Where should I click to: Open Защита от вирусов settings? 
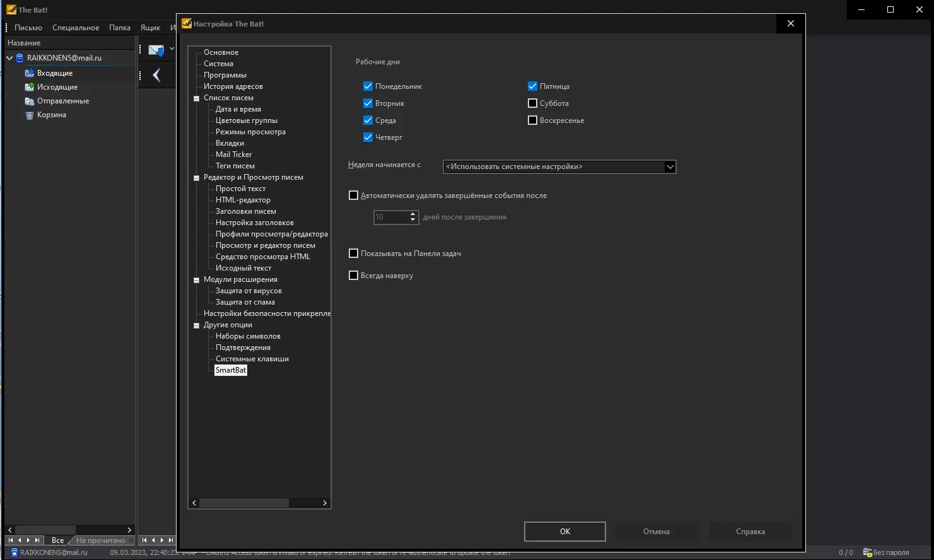point(248,291)
